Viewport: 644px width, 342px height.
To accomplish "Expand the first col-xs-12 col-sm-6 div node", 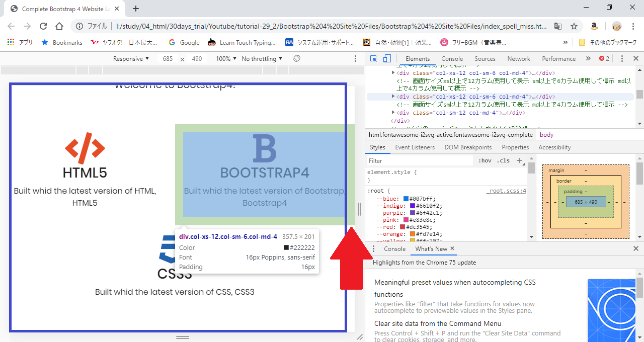I will tap(393, 73).
